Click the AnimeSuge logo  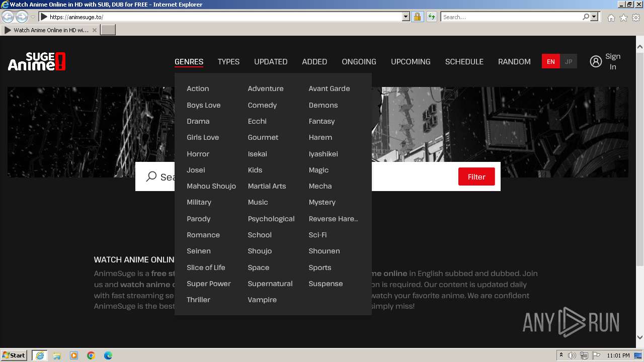click(x=37, y=61)
